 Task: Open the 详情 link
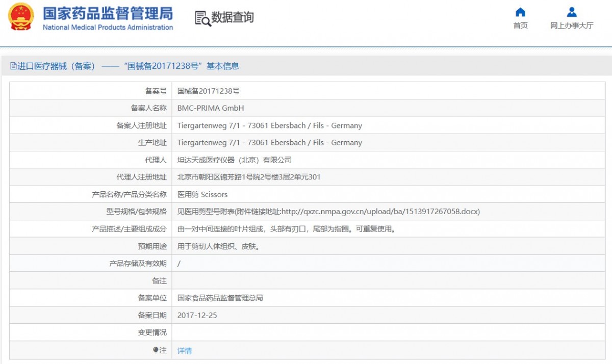(x=185, y=351)
